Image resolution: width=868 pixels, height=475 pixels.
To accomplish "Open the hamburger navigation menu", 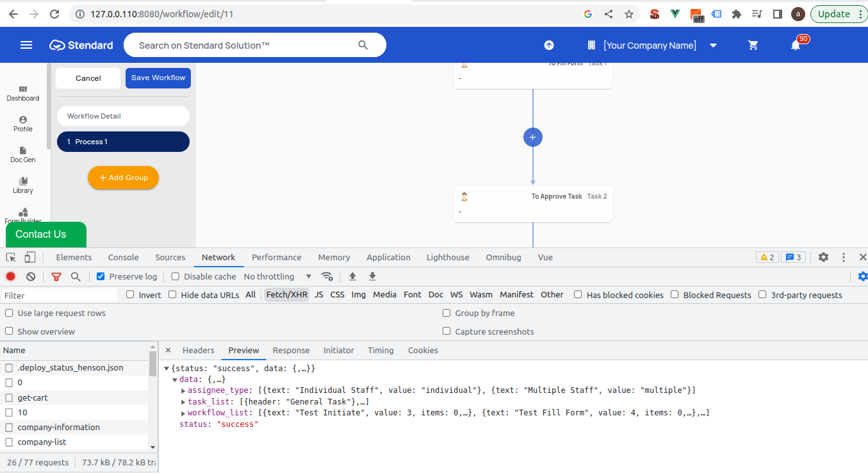I will tap(26, 45).
